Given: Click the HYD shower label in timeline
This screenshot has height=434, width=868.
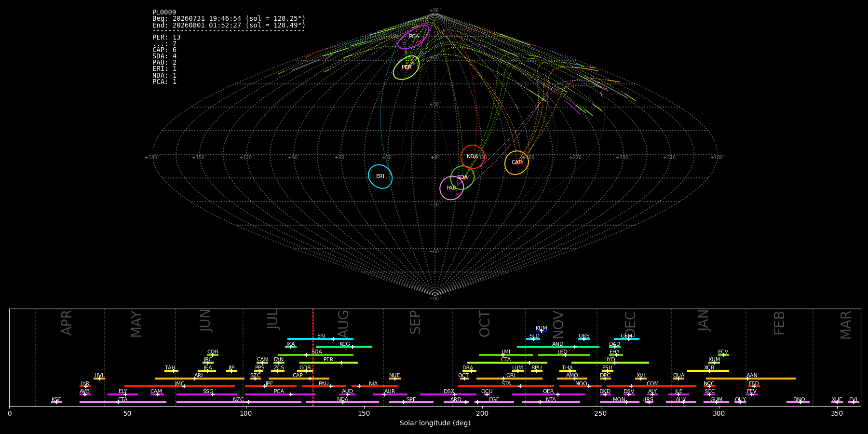Looking at the screenshot, I should [610, 360].
